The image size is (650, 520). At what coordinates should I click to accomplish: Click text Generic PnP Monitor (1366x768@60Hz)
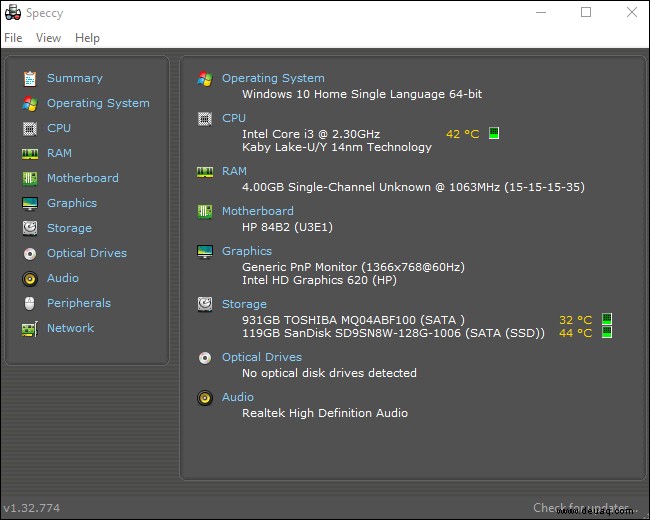click(x=353, y=267)
